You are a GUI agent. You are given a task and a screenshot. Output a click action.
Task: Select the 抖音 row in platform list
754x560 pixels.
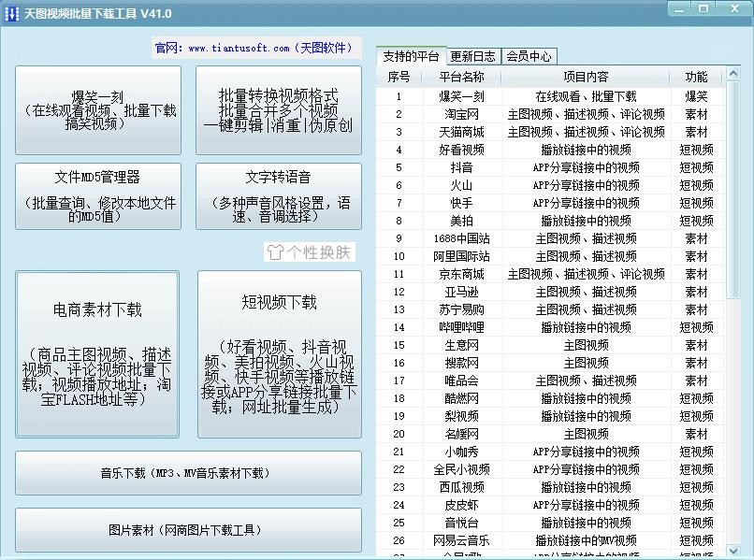(x=461, y=167)
